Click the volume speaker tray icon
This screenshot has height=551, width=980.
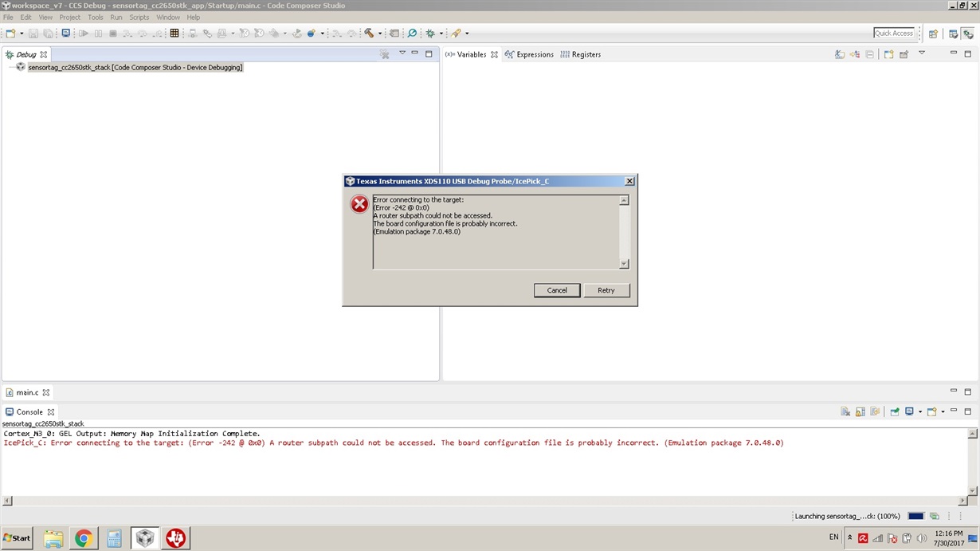(x=922, y=538)
